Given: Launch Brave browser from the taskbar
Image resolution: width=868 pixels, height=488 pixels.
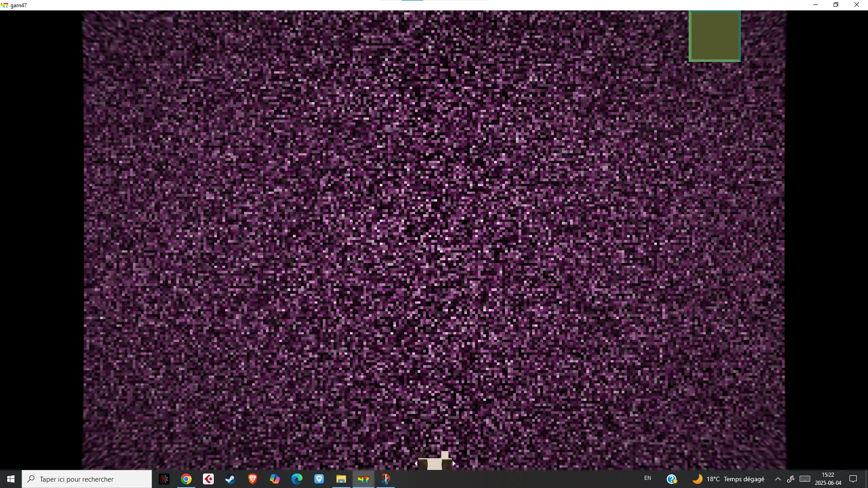Looking at the screenshot, I should (253, 479).
